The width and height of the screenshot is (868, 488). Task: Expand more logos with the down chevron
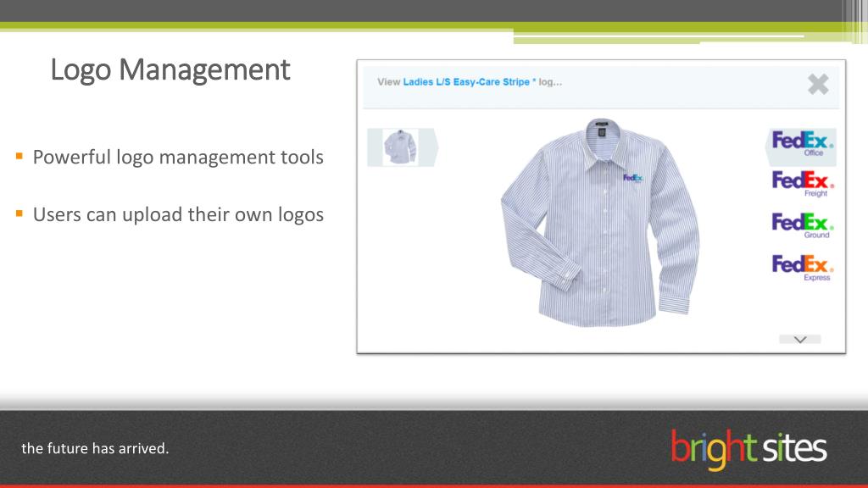(x=800, y=339)
